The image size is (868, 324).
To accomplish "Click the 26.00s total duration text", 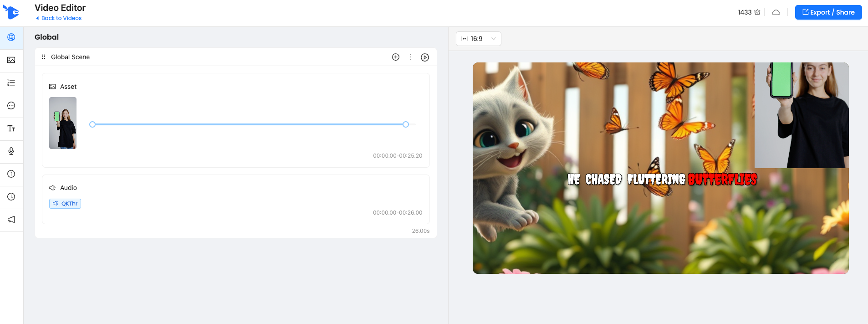I will coord(421,231).
